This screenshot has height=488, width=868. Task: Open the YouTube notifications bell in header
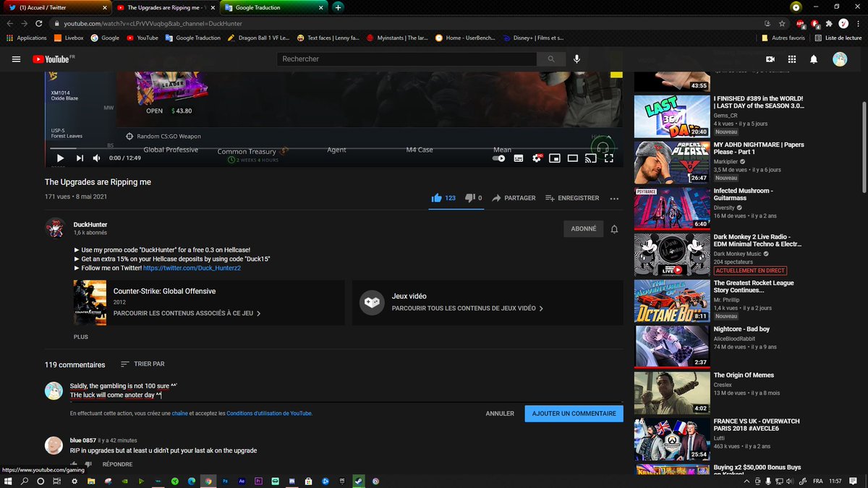814,59
